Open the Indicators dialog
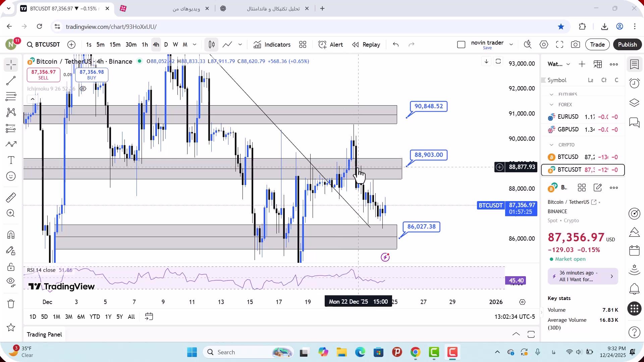 pos(272,45)
